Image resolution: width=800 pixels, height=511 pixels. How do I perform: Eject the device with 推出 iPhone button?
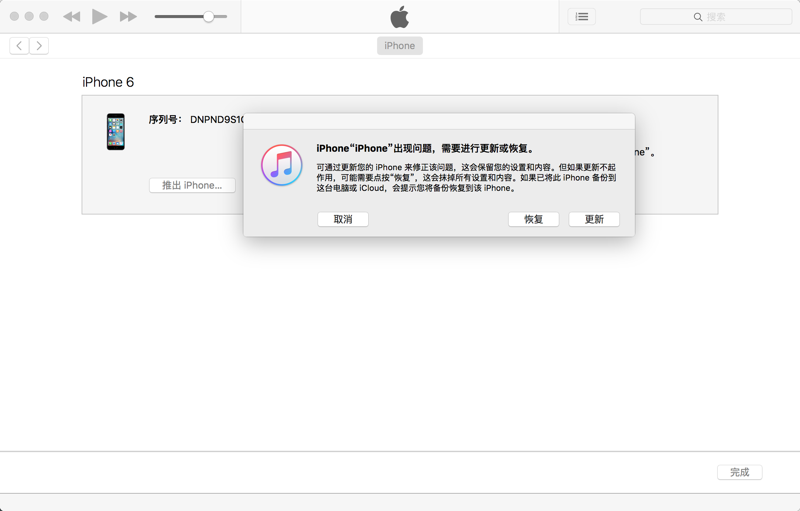(192, 185)
